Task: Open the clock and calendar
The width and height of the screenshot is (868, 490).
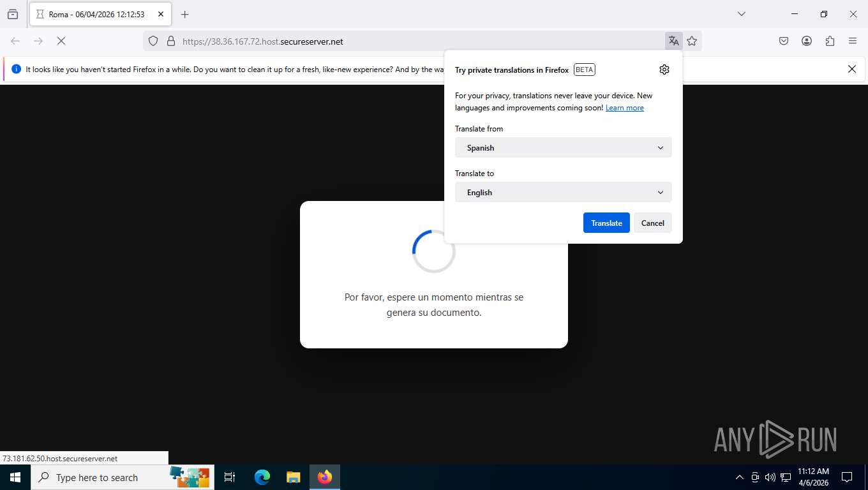Action: pos(813,477)
